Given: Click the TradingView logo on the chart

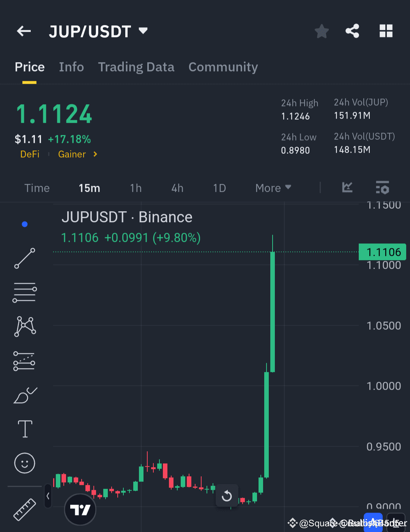Looking at the screenshot, I should (80, 510).
